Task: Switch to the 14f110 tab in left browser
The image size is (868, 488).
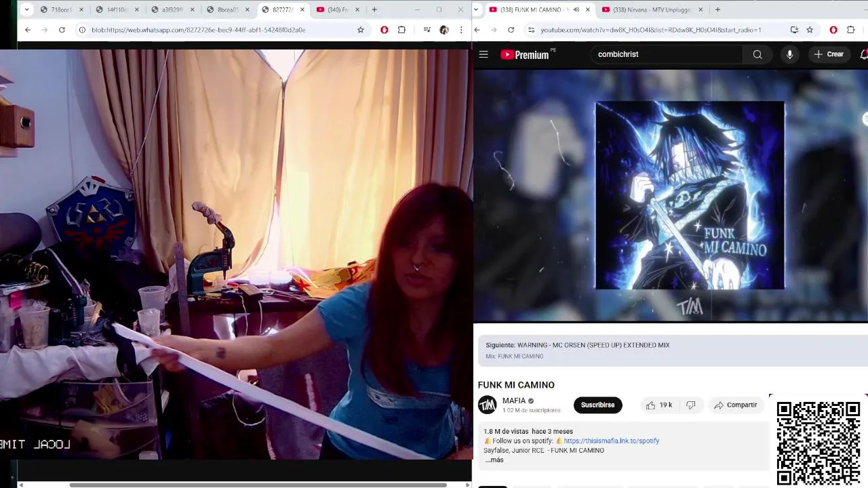Action: pyautogui.click(x=117, y=9)
